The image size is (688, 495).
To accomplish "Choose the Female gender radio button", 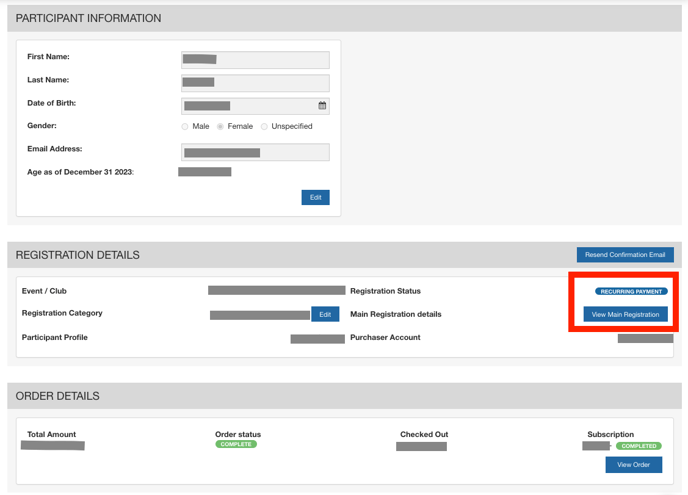I will (221, 127).
